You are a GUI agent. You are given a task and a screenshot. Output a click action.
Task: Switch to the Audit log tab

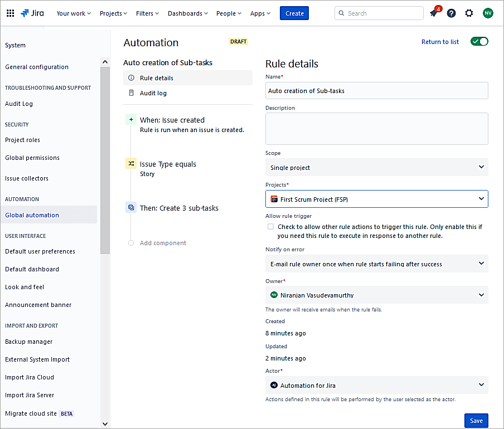[x=153, y=93]
